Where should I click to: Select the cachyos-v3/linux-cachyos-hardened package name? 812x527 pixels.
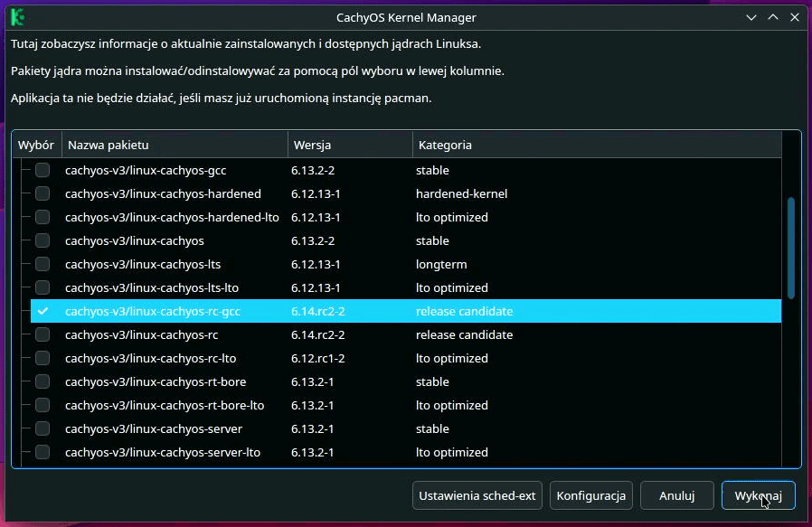163,193
